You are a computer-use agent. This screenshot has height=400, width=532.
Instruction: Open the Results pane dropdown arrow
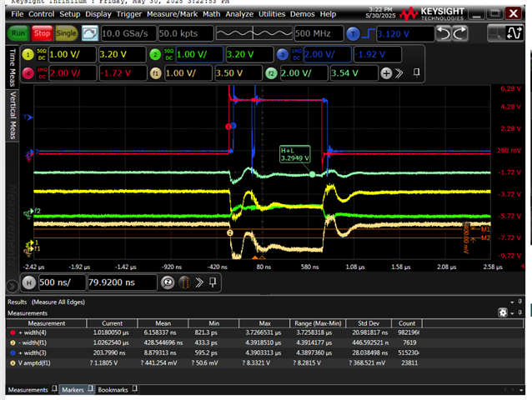512,302
